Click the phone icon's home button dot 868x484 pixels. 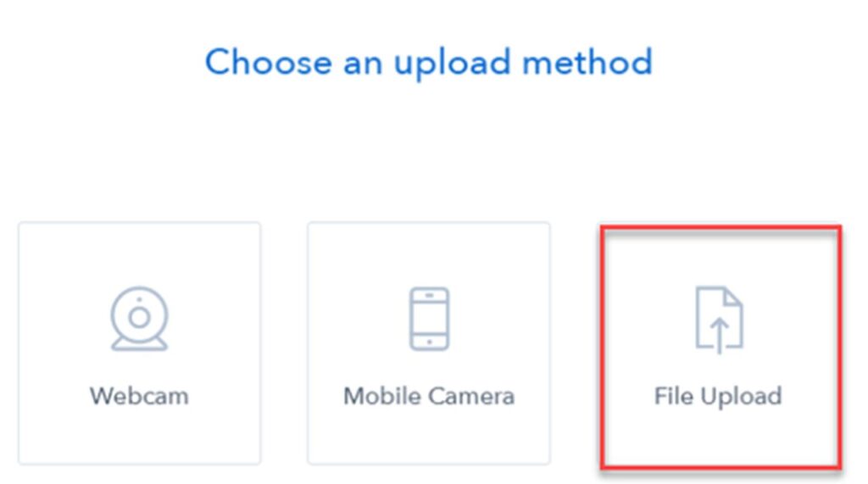429,342
